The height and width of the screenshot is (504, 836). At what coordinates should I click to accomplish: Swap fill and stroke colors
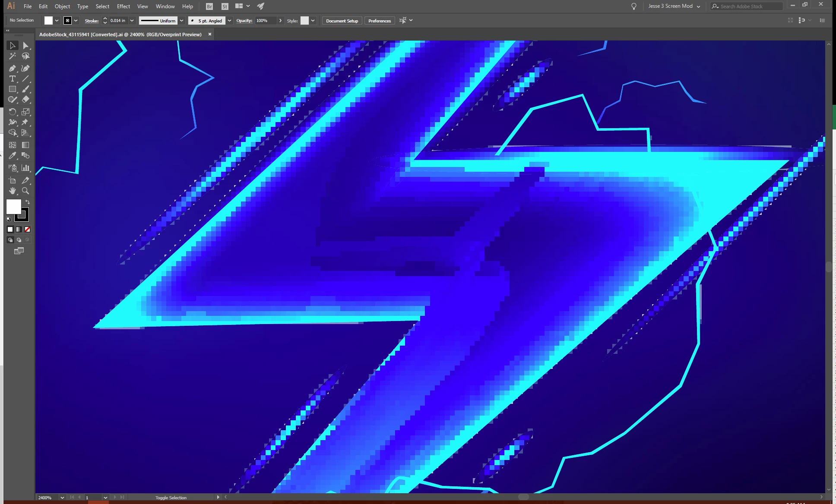(x=28, y=202)
